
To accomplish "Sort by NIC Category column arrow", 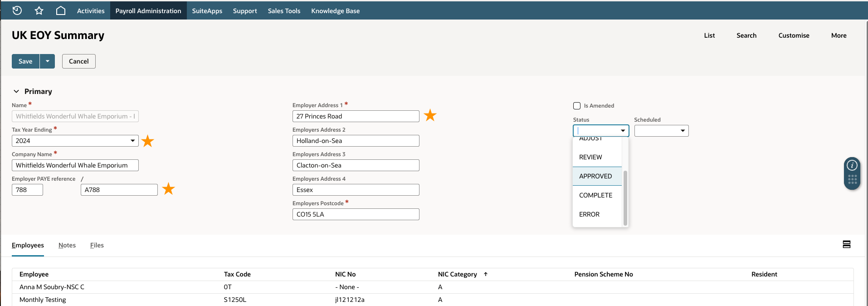I will click(486, 274).
